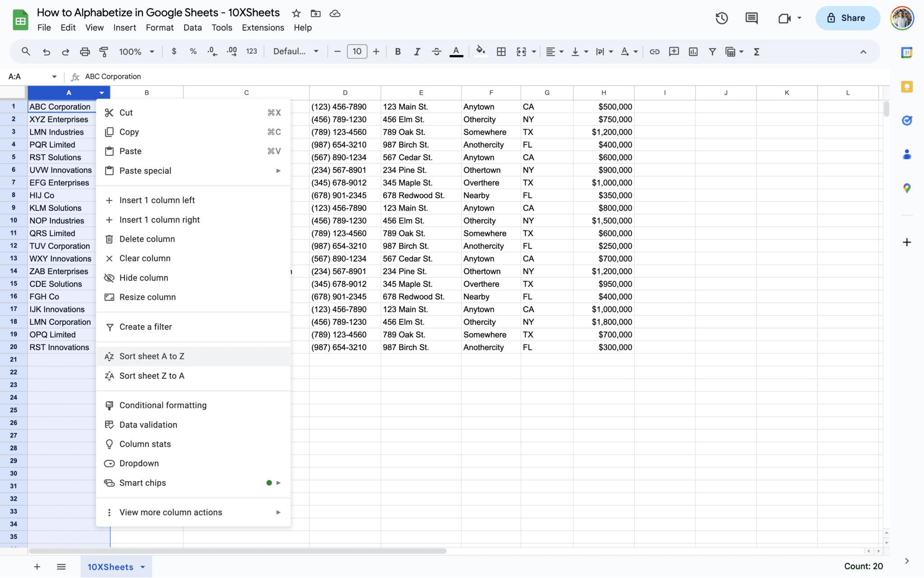Screen dimensions: 924x578
Task: Expand the 10XSheets tab options arrow
Action: tap(143, 567)
